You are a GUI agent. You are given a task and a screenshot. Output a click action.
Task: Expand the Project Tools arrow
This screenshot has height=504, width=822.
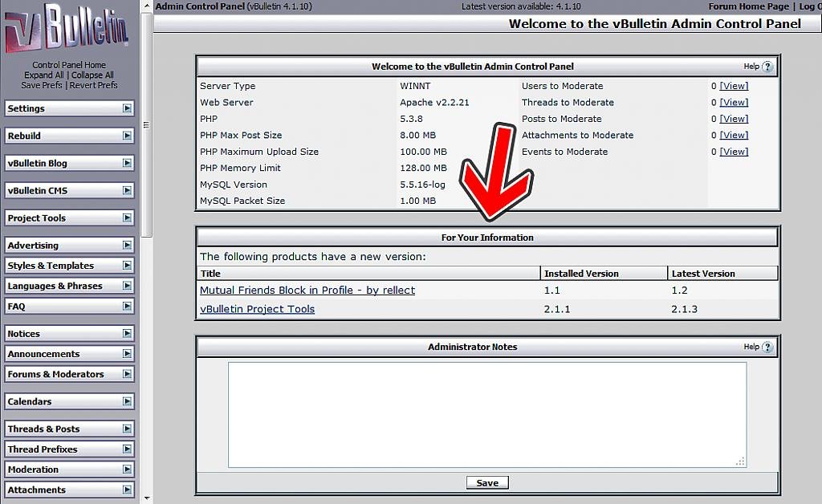pos(127,217)
